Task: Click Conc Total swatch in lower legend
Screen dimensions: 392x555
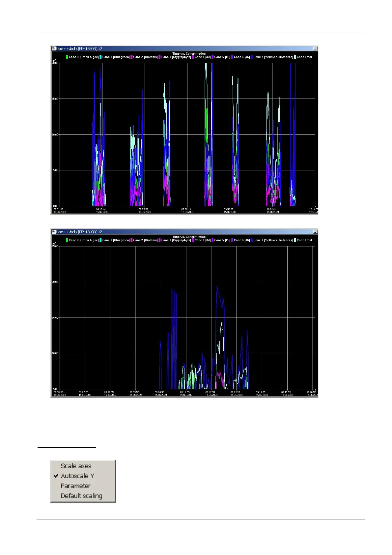Action: (x=295, y=240)
